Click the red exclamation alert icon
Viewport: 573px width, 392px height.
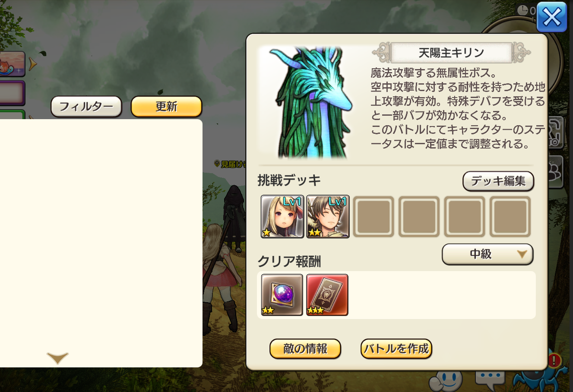click(x=554, y=360)
